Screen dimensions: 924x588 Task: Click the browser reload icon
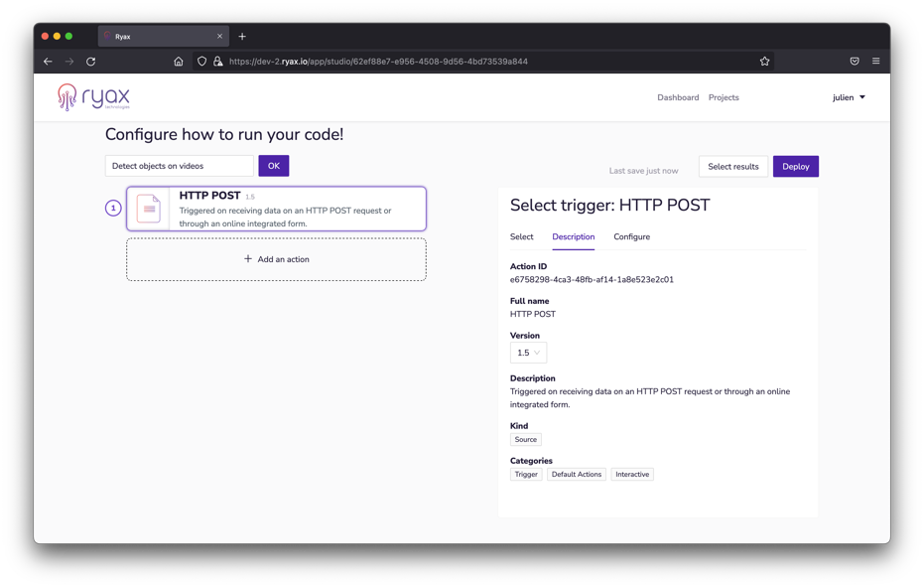[91, 62]
